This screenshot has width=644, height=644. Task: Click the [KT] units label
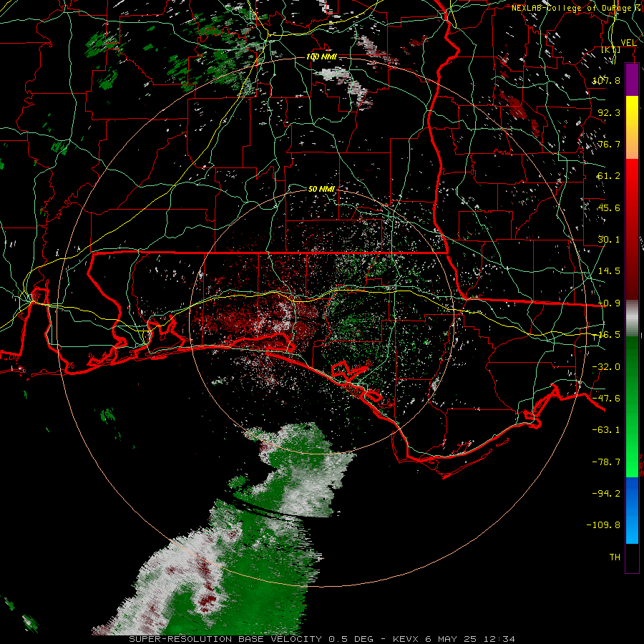click(611, 50)
